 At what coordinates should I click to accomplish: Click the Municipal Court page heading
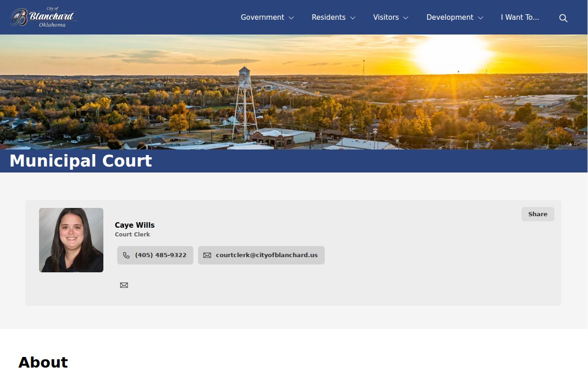pyautogui.click(x=81, y=161)
